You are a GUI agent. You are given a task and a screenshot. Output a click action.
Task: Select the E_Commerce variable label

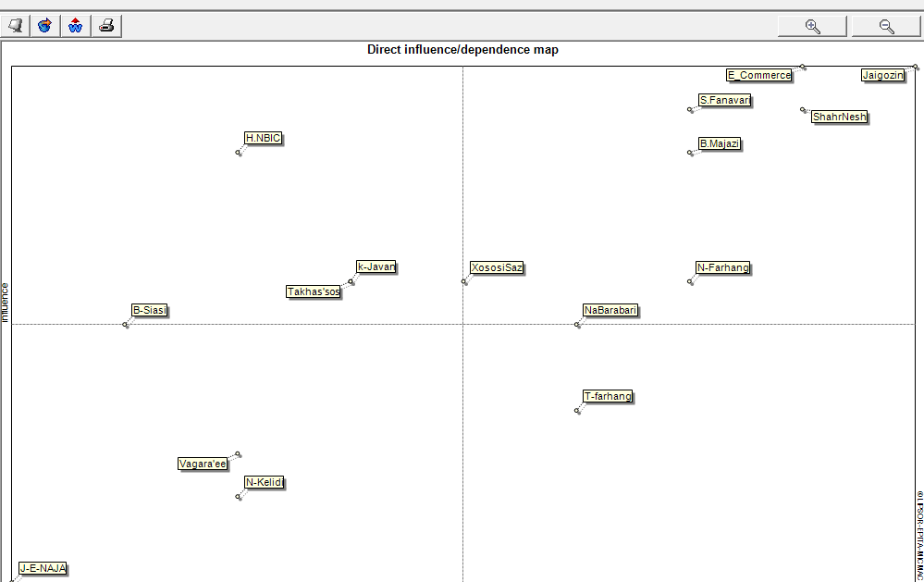(758, 75)
